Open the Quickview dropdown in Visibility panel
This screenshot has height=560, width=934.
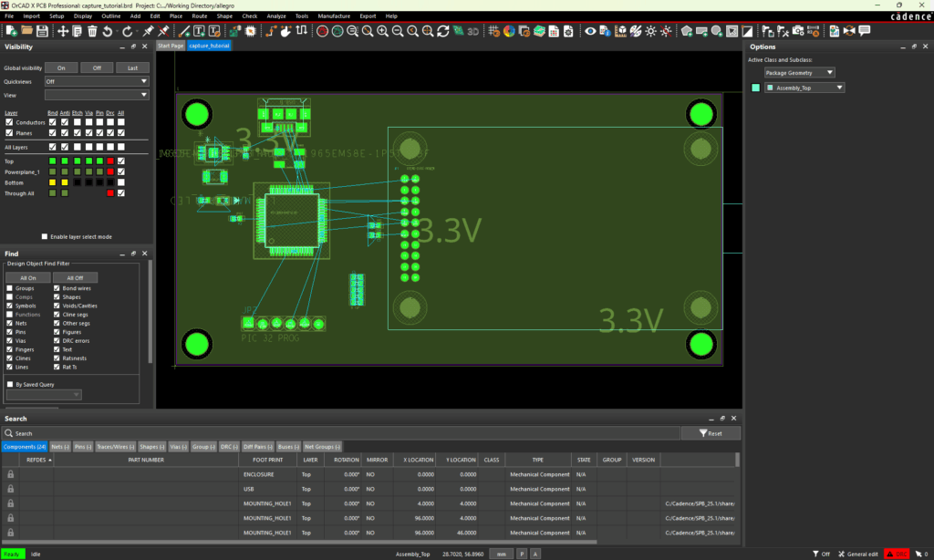(x=96, y=81)
